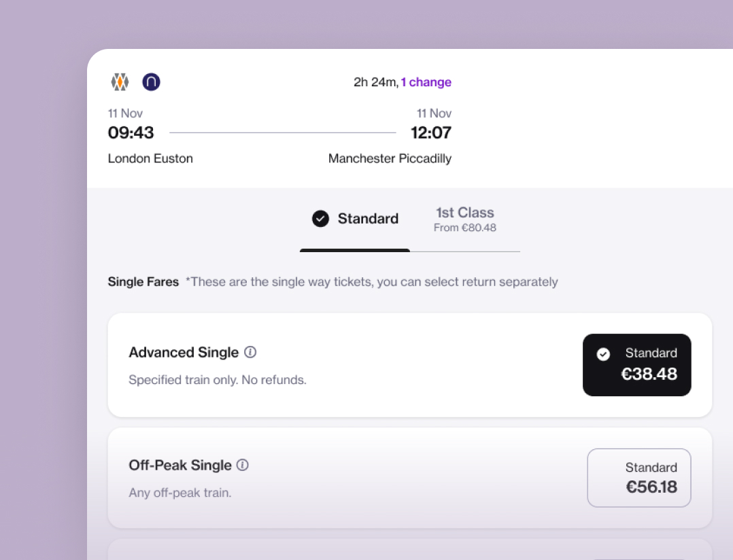Open the Advanced Single info tooltip icon
The height and width of the screenshot is (560, 733).
click(x=250, y=352)
